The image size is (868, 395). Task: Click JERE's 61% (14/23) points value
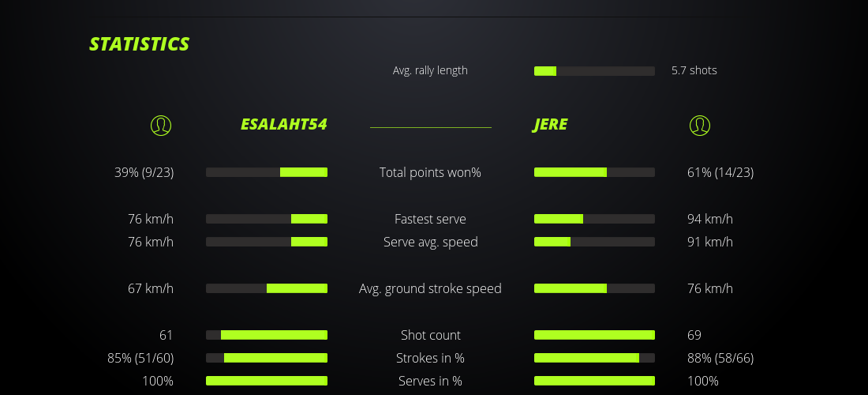point(720,172)
